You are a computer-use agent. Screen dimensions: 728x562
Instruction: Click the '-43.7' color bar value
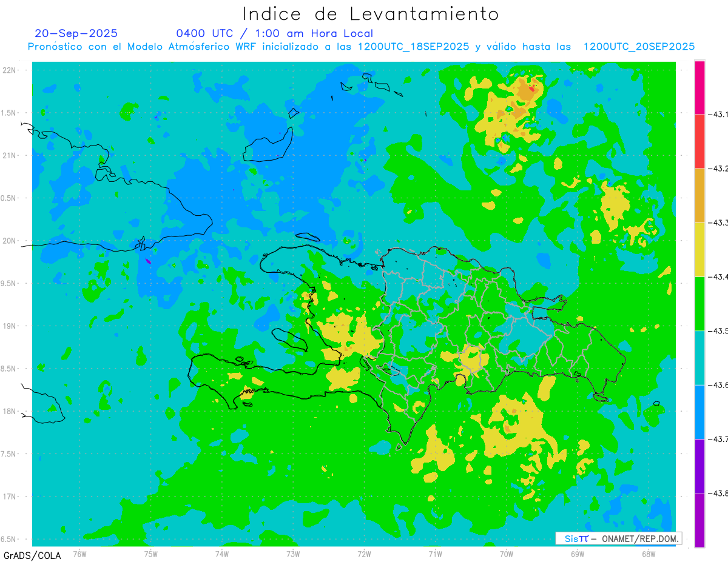(x=719, y=439)
